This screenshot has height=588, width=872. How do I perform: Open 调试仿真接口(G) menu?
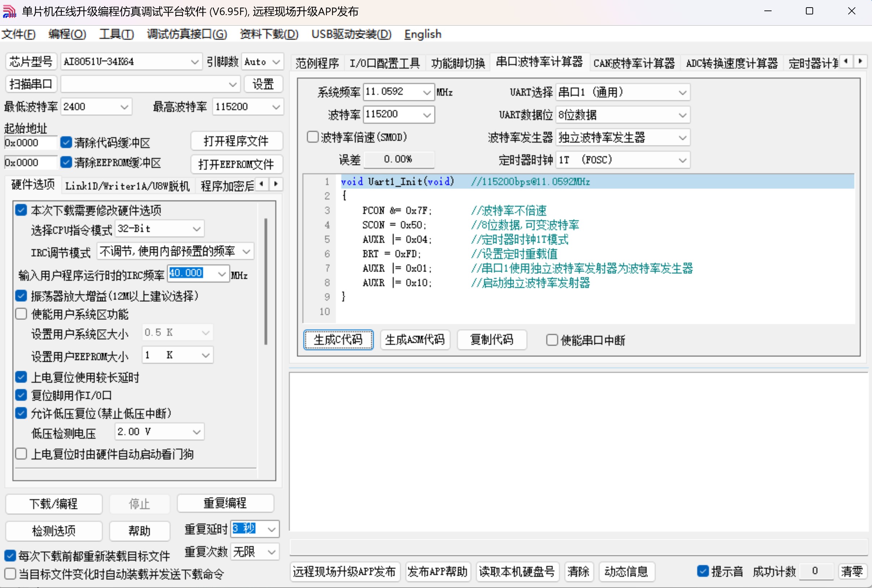(187, 34)
